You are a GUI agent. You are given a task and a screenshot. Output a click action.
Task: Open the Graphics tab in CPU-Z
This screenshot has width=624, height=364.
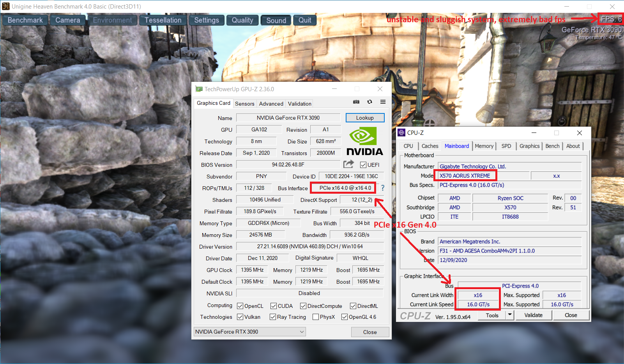click(x=529, y=146)
